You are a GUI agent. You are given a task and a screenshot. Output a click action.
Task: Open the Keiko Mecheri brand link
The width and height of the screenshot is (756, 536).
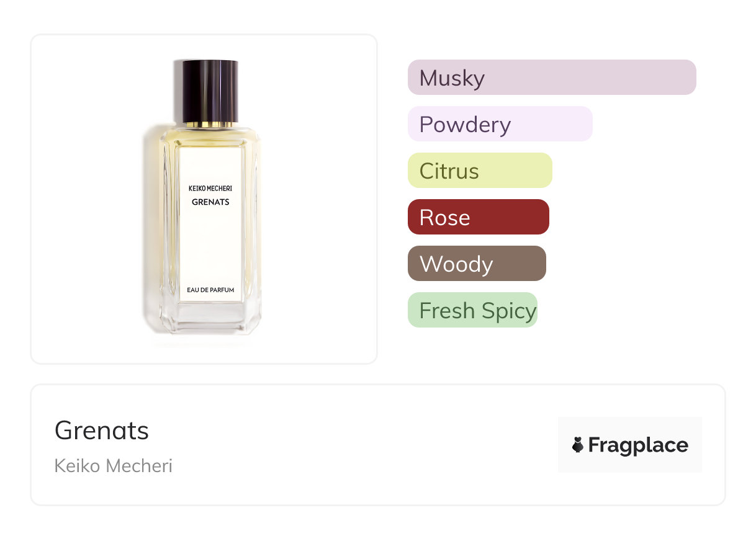pyautogui.click(x=114, y=466)
